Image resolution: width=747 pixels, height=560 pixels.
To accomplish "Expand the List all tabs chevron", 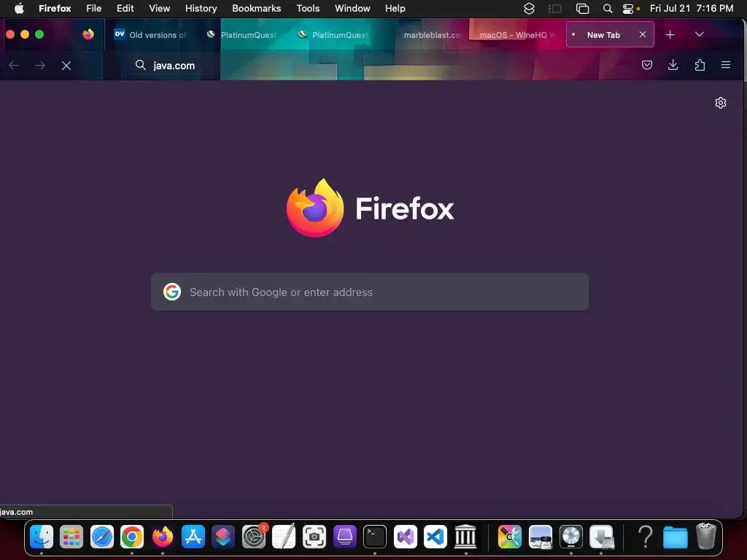I will [x=700, y=34].
